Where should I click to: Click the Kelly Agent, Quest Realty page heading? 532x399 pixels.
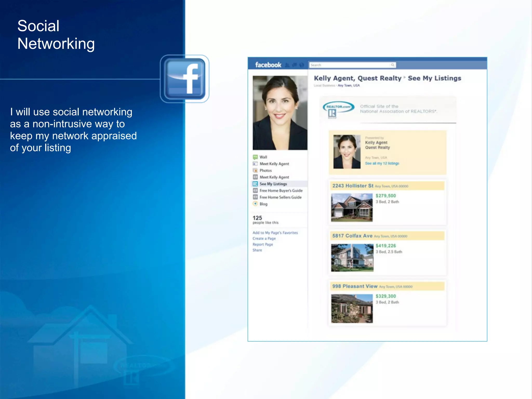coord(358,78)
